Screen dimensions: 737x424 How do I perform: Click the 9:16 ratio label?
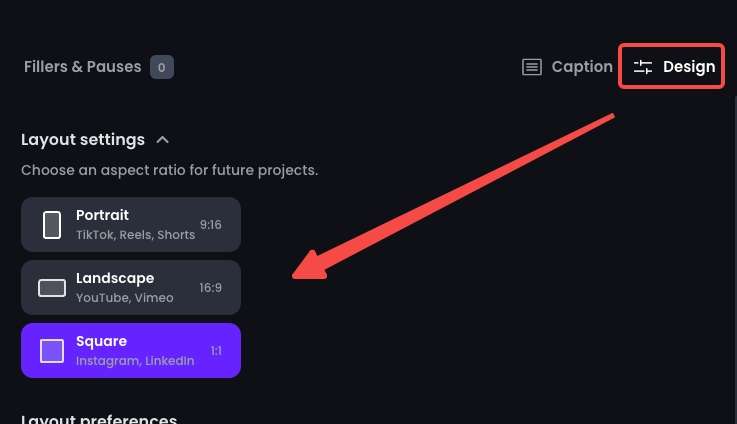click(211, 225)
